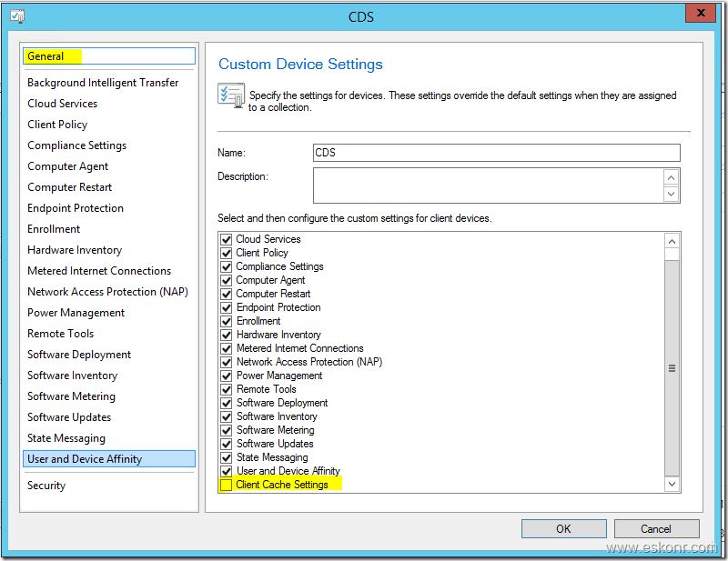Viewport: 728px width, 561px height.
Task: Click into the Name text field
Action: click(x=496, y=153)
